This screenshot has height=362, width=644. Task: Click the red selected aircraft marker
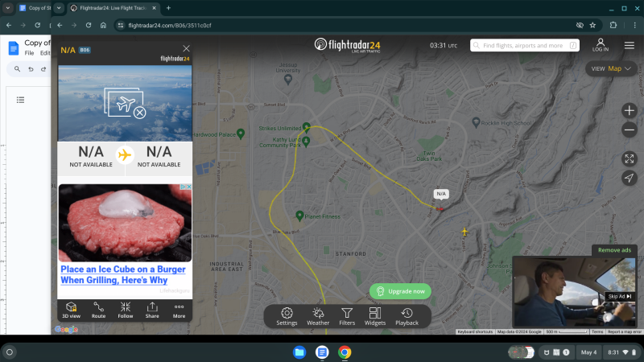(440, 209)
